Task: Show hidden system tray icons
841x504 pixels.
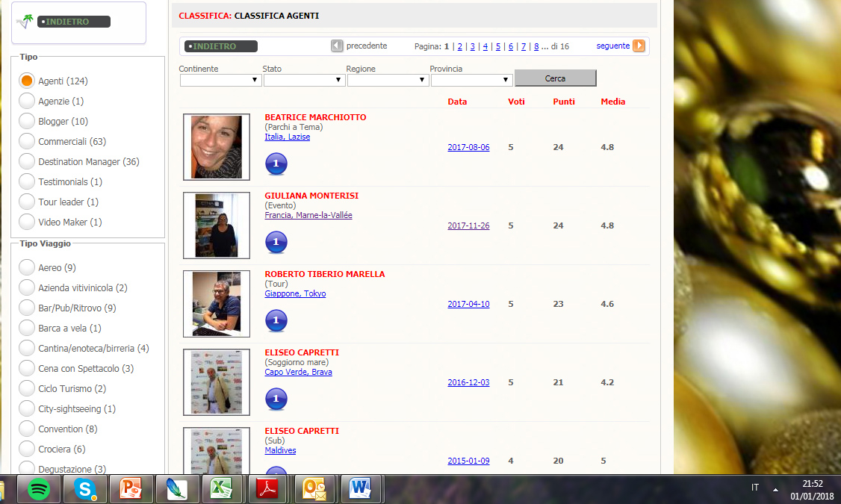Action: [x=775, y=489]
